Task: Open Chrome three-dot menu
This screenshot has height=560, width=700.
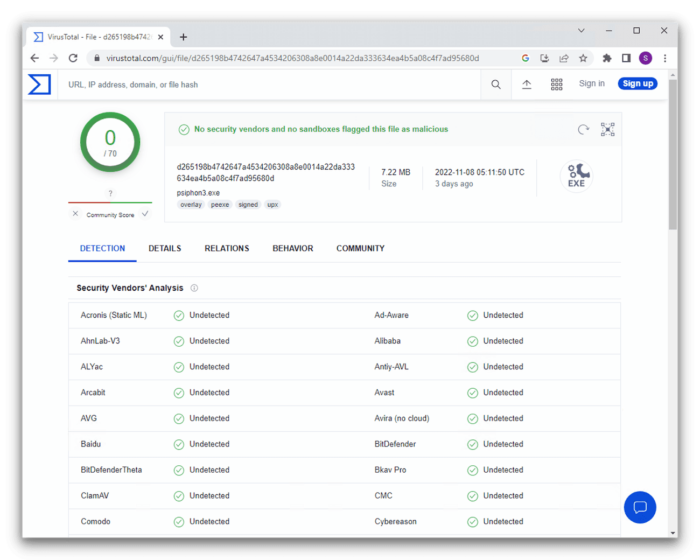Action: pos(663,58)
